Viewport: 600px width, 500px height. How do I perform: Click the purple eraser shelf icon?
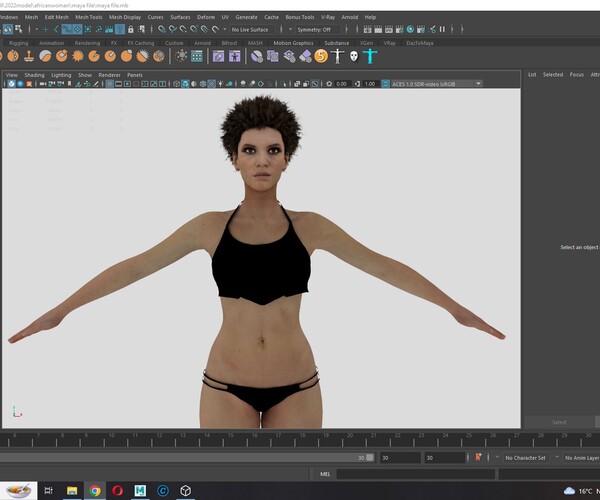click(306, 56)
